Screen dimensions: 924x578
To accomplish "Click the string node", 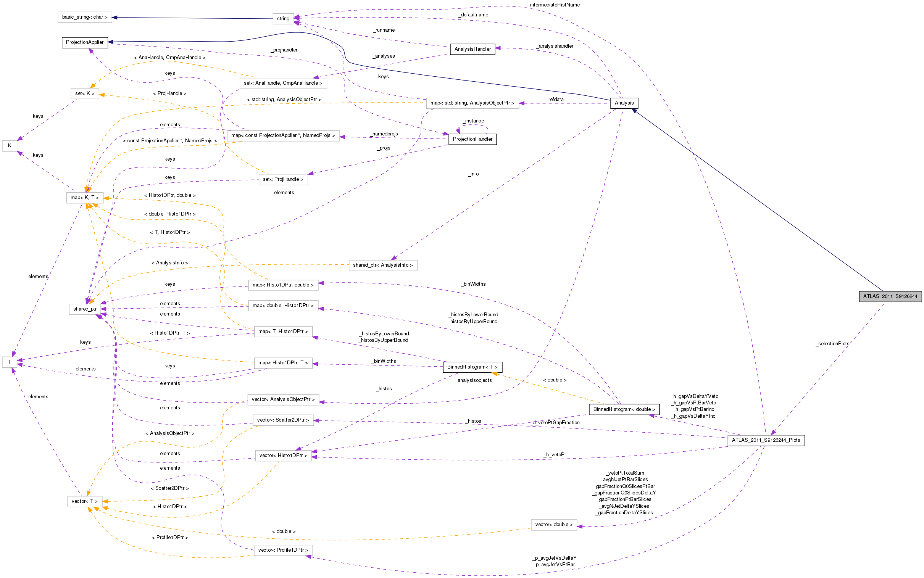I will click(x=283, y=19).
